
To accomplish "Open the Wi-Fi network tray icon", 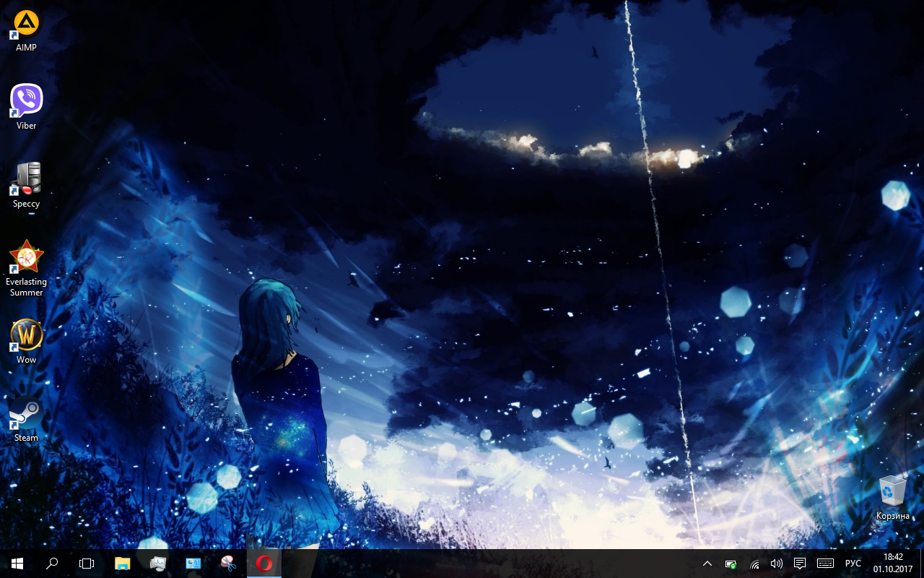I will [754, 564].
